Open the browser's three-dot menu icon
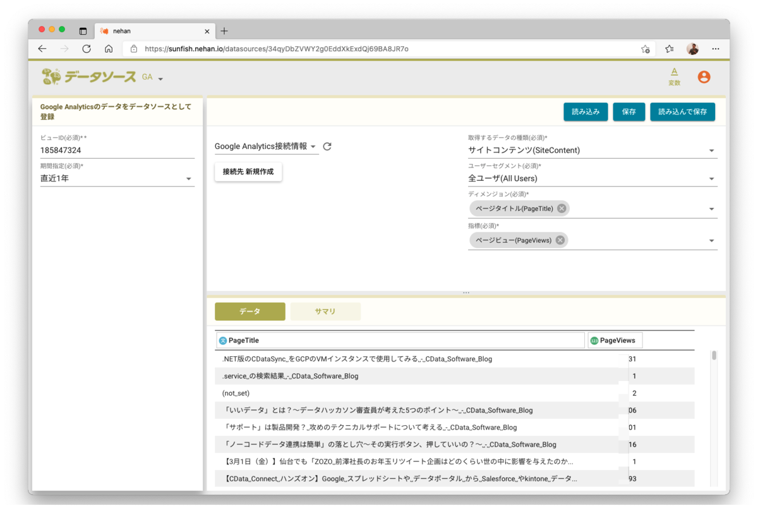The image size is (758, 532). pos(715,48)
